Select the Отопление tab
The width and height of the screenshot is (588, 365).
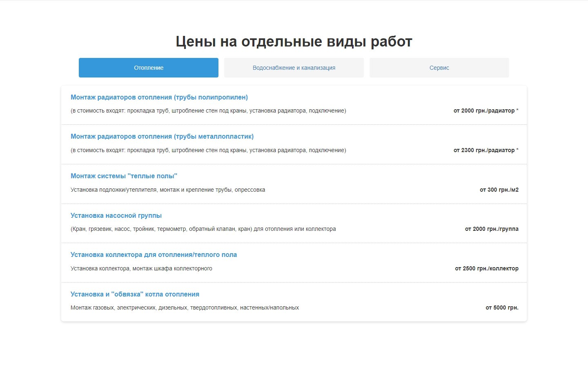click(149, 68)
